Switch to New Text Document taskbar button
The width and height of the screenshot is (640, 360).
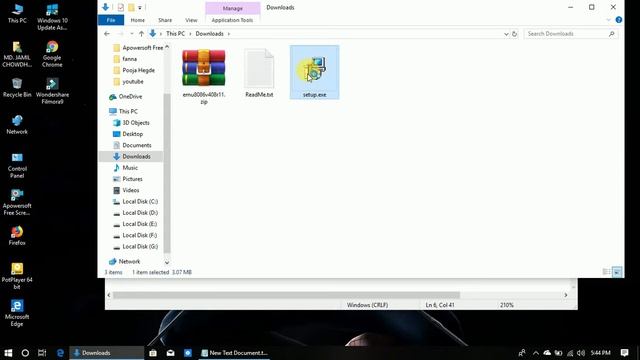234,353
